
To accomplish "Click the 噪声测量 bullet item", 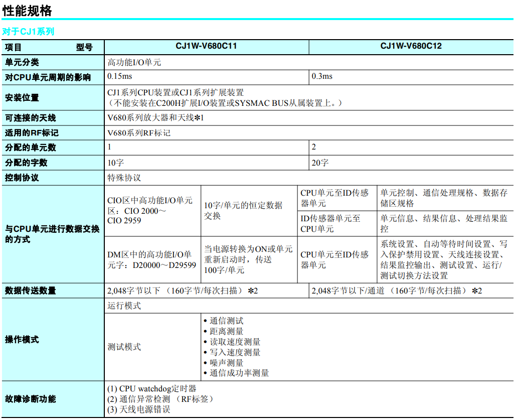I will pos(224,363).
